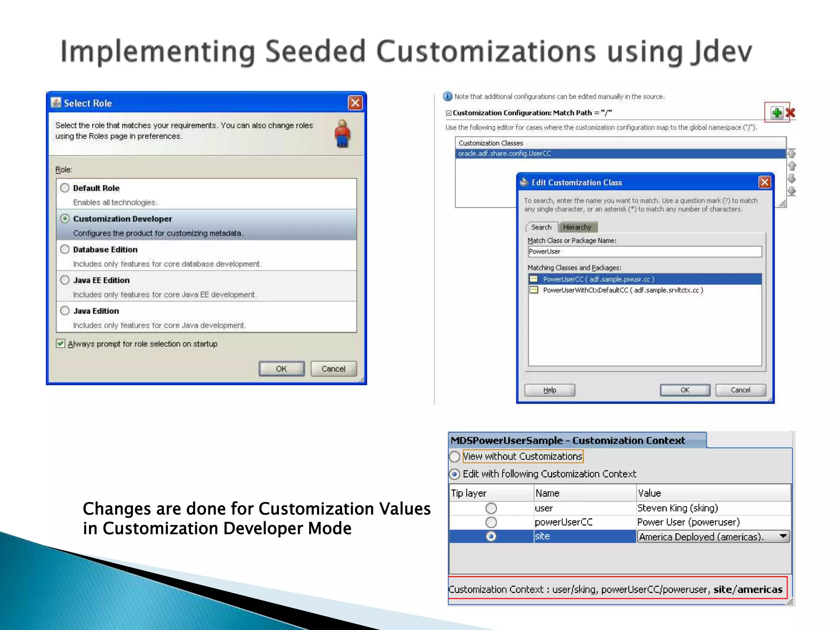Screen dimensions: 840x630
Task: Select PowerUserCC class entry icon in matching list
Action: point(534,279)
